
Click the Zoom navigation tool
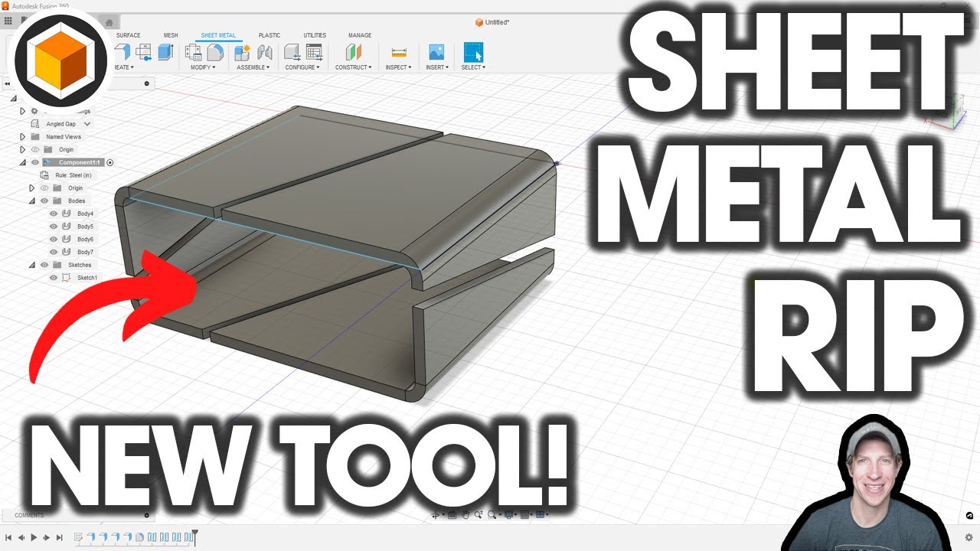point(479,515)
